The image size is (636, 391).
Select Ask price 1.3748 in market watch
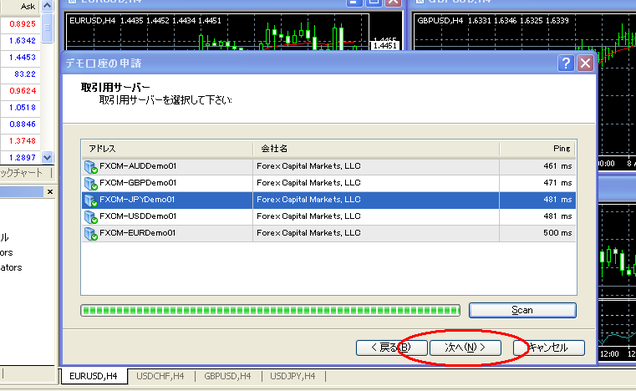pyautogui.click(x=22, y=141)
